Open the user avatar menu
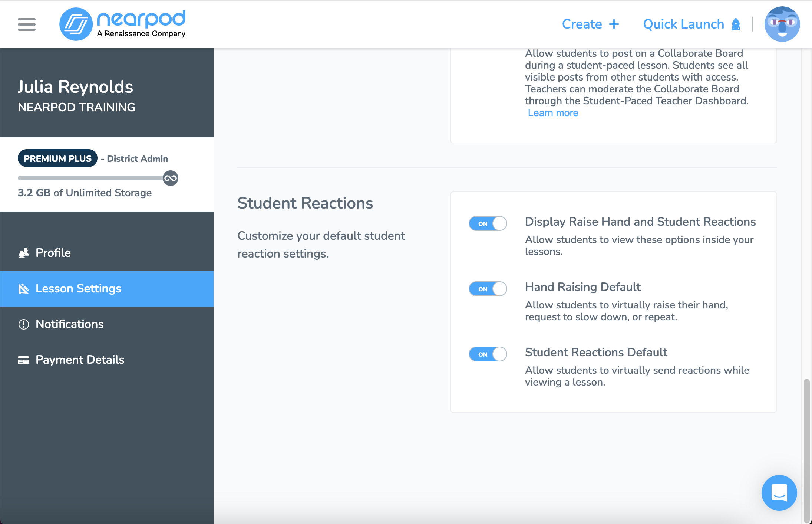 point(782,24)
